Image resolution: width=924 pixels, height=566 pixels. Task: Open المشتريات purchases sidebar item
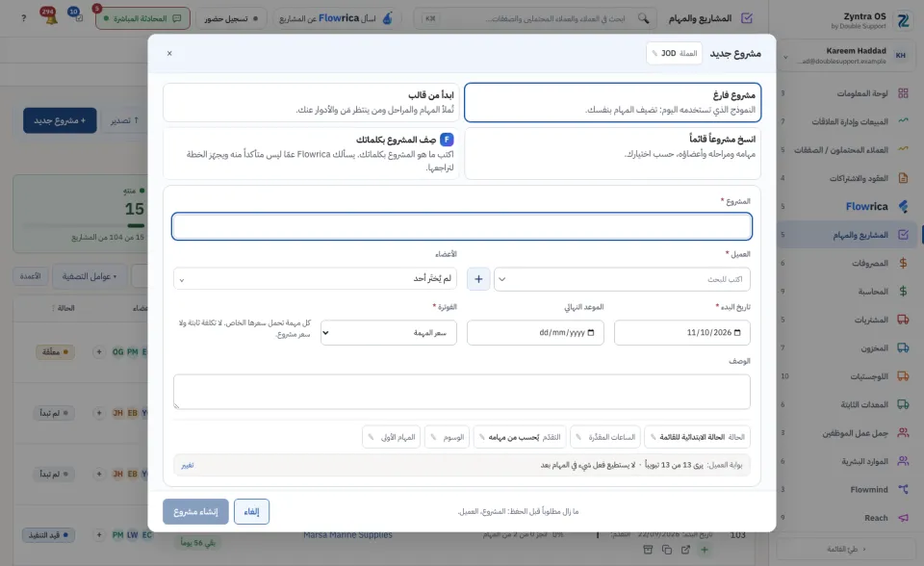click(x=846, y=320)
